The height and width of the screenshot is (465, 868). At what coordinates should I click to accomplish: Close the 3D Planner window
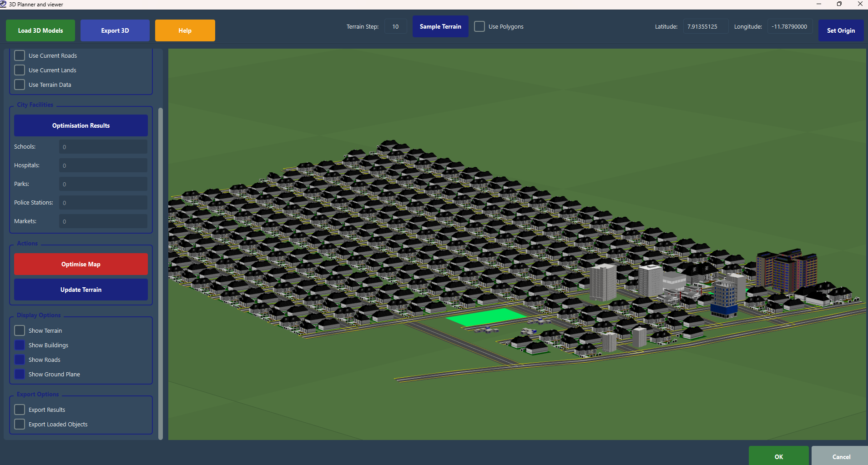pyautogui.click(x=860, y=4)
